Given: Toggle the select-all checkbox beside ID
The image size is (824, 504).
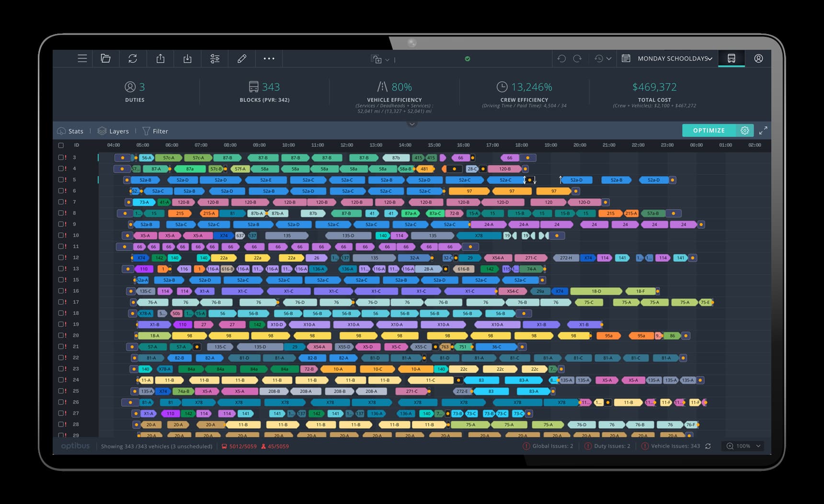Looking at the screenshot, I should click(x=61, y=145).
